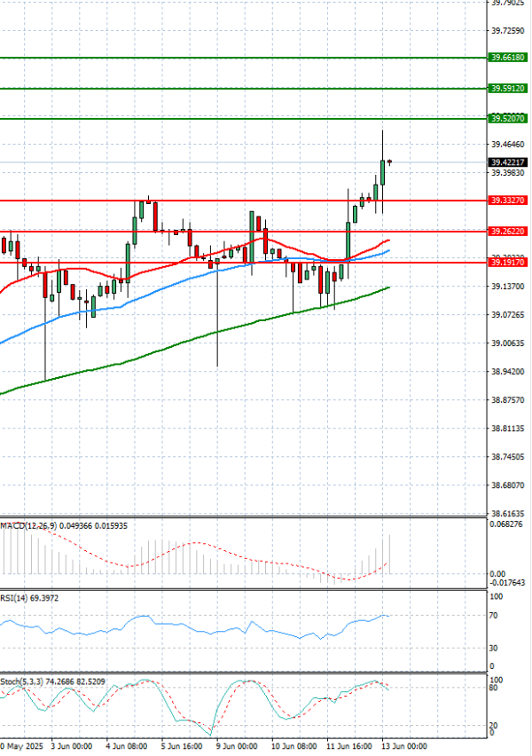Click the 39.26220 red price level label
Image resolution: width=532 pixels, height=756 pixels.
[507, 232]
